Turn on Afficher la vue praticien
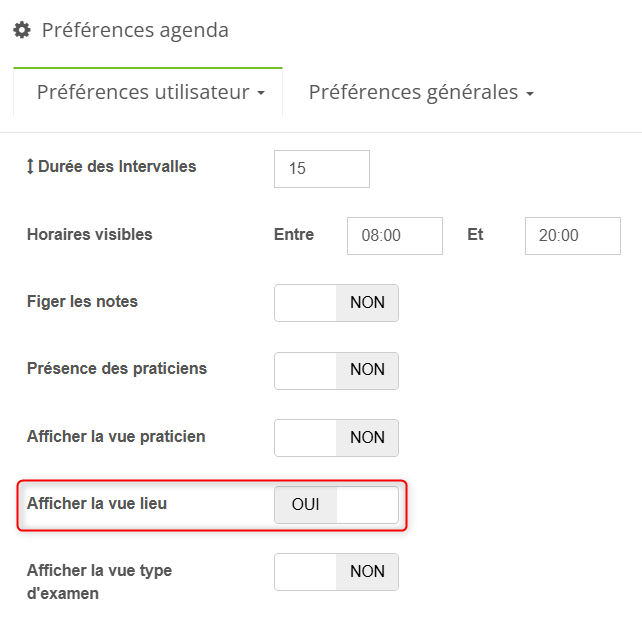642x639 pixels. tap(336, 437)
